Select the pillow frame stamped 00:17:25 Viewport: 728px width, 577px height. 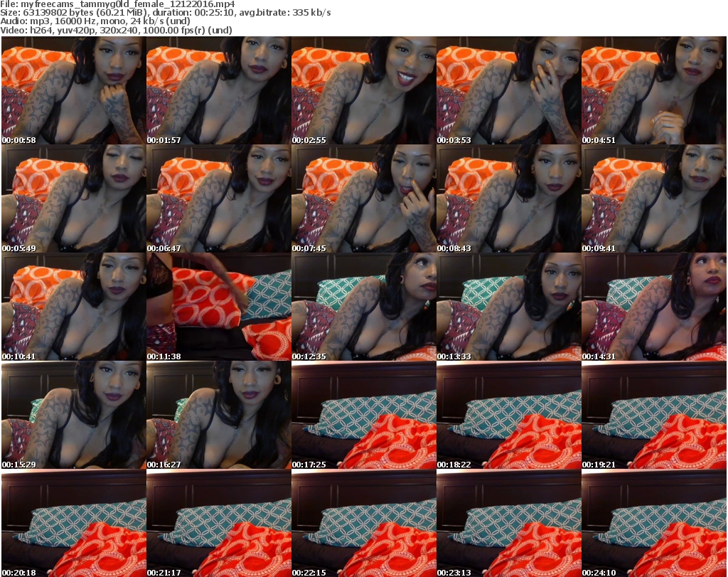pyautogui.click(x=363, y=415)
